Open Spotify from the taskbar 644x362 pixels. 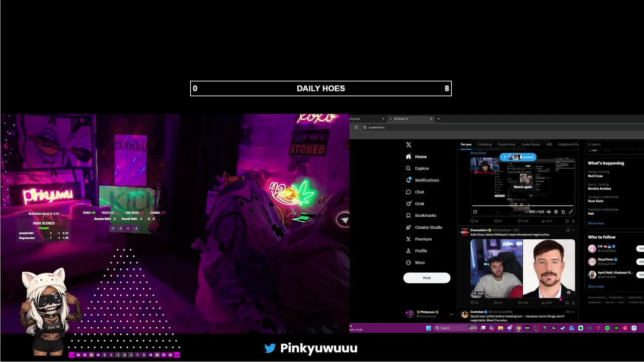(x=607, y=328)
